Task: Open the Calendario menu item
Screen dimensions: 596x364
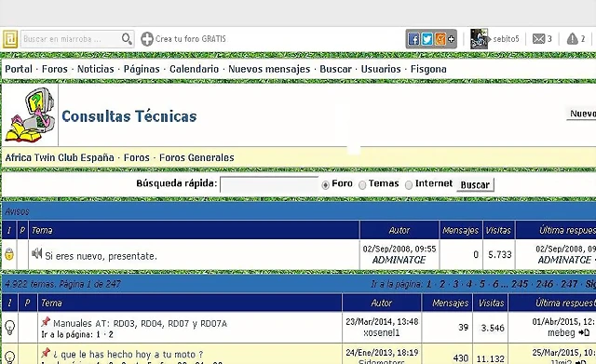Action: (195, 69)
